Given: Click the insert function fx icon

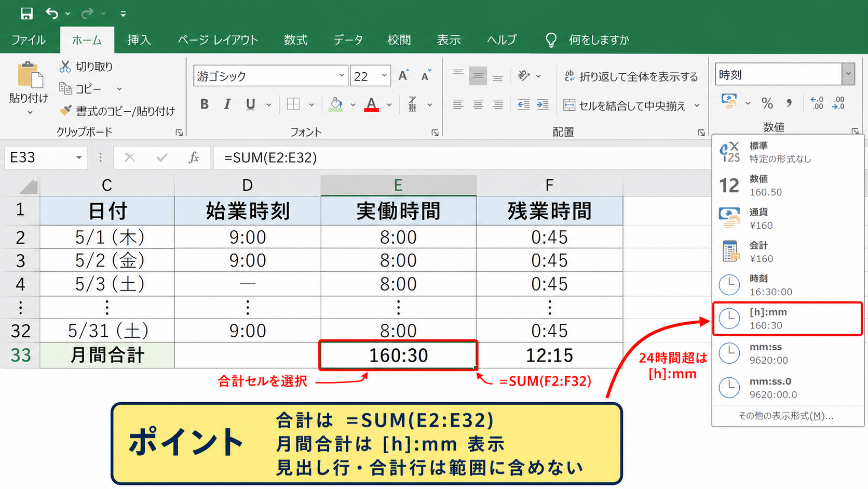Looking at the screenshot, I should [194, 157].
